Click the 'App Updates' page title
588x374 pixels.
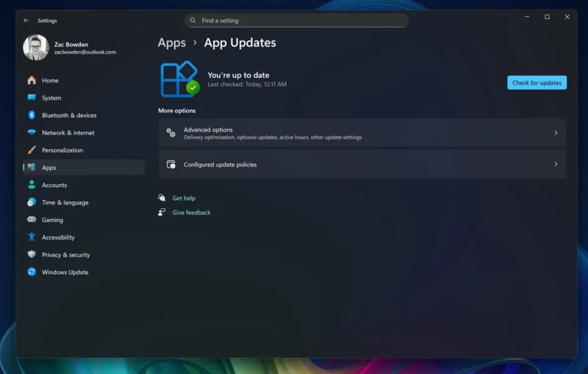[240, 43]
